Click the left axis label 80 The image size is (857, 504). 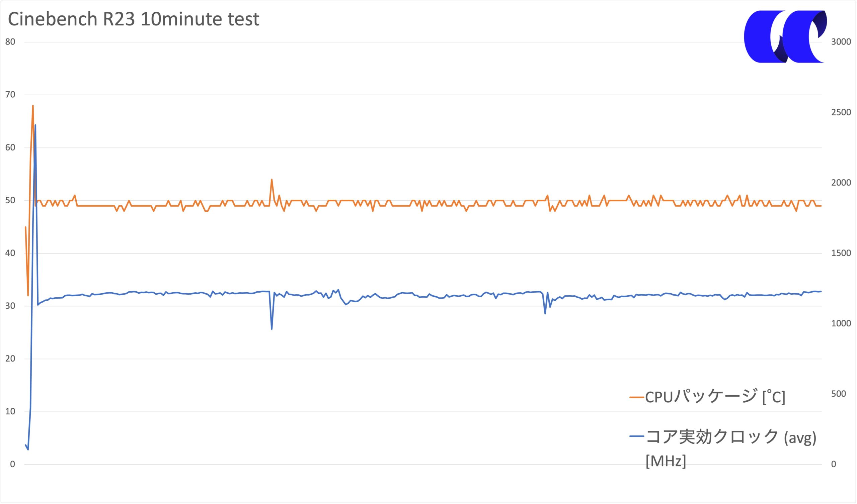click(10, 42)
